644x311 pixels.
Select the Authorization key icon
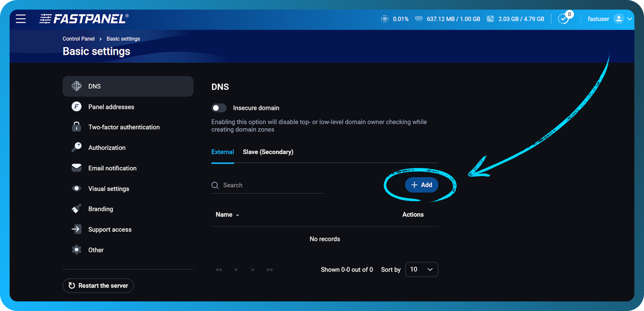[76, 147]
